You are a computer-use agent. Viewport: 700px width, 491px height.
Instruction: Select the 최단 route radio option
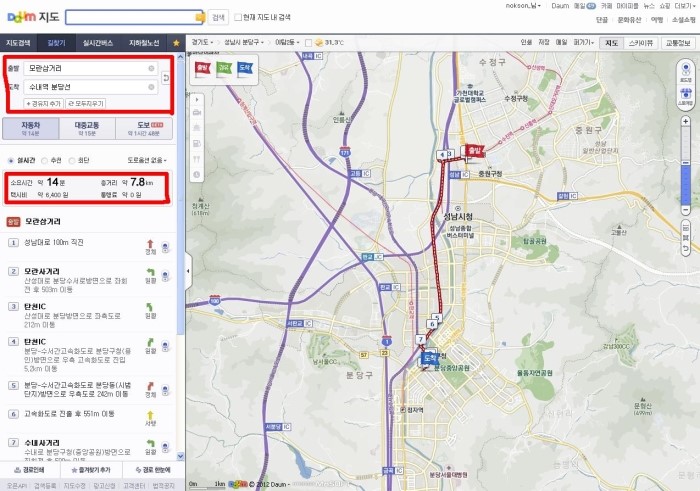click(x=71, y=160)
